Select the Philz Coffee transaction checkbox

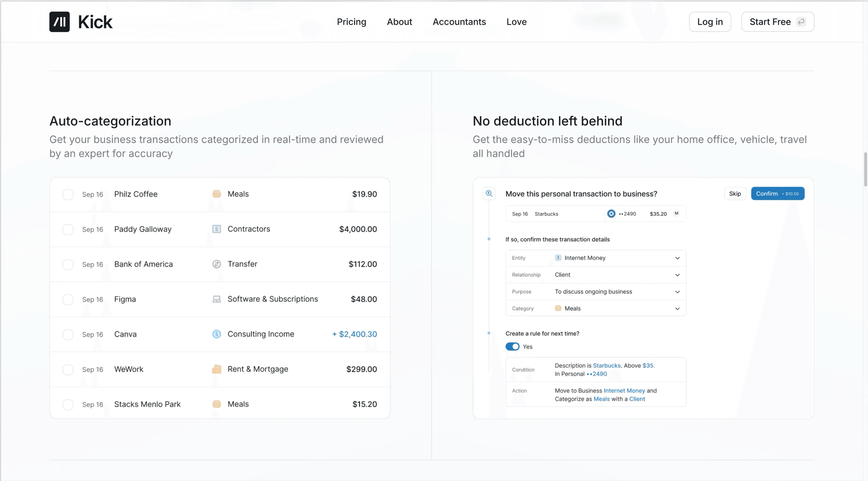[68, 195]
